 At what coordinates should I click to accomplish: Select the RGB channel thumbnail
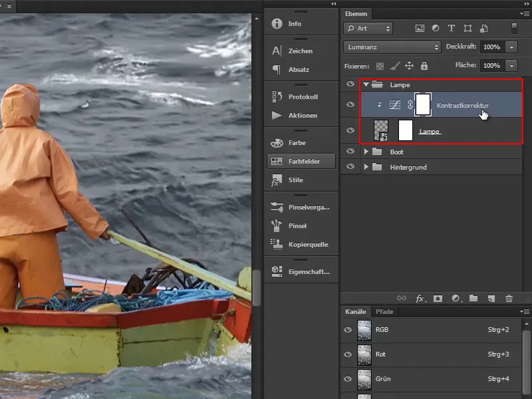tap(364, 330)
